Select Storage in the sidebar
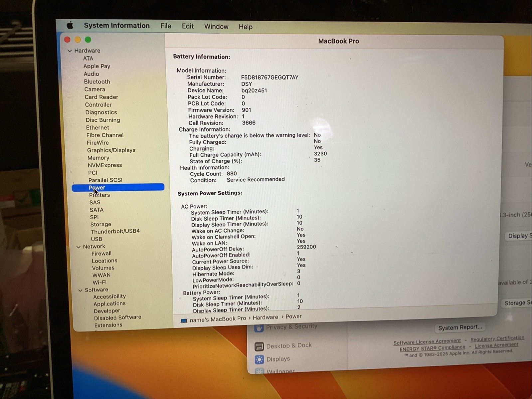 pyautogui.click(x=100, y=224)
